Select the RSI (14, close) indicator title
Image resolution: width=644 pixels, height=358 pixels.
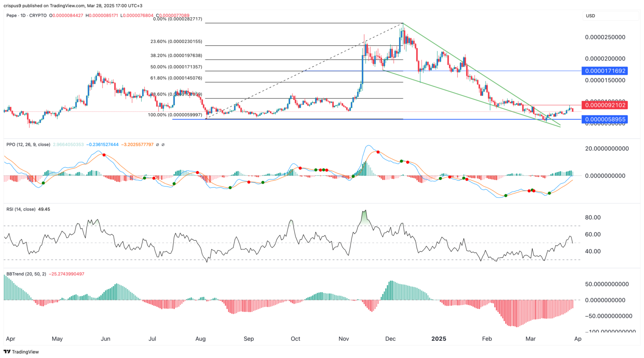(21, 209)
